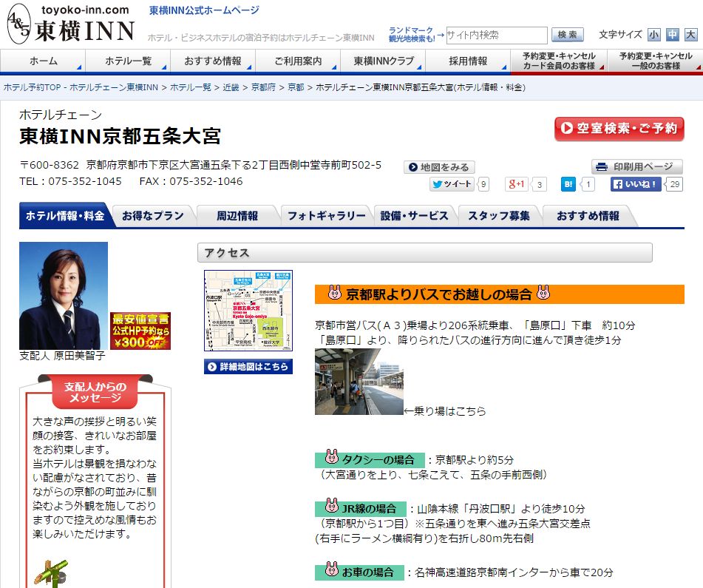Viewport: 703px width, 588px height.
Task: Open the access map thumbnail
Action: coord(248,311)
